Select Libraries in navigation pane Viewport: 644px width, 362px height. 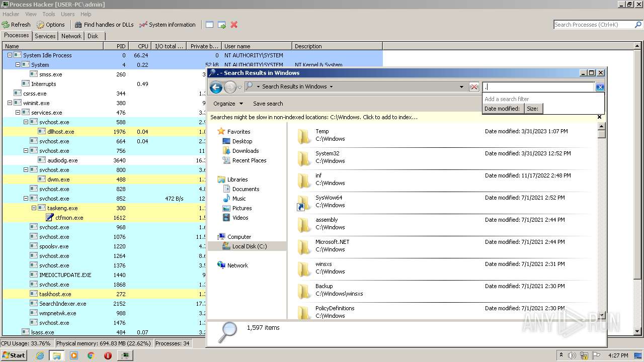(x=233, y=179)
